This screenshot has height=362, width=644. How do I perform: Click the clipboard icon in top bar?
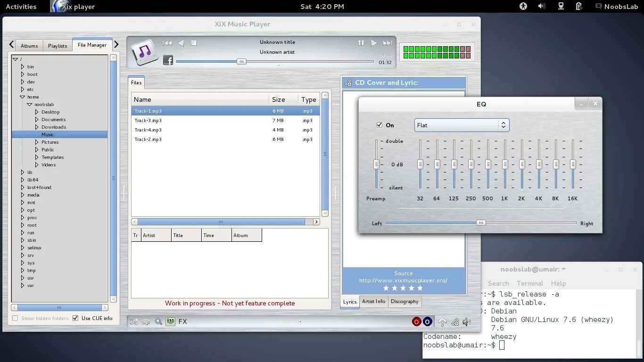click(578, 6)
